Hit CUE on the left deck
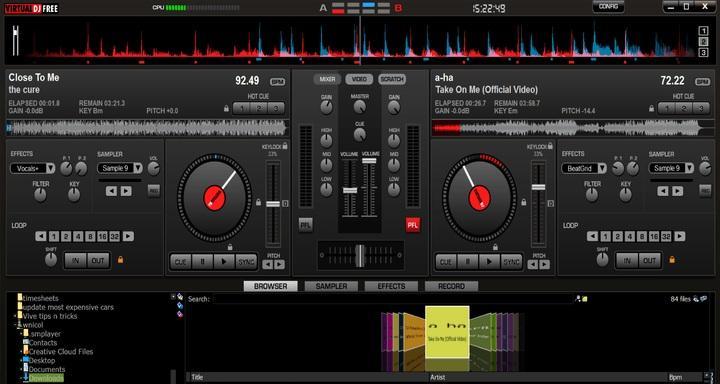 181,262
